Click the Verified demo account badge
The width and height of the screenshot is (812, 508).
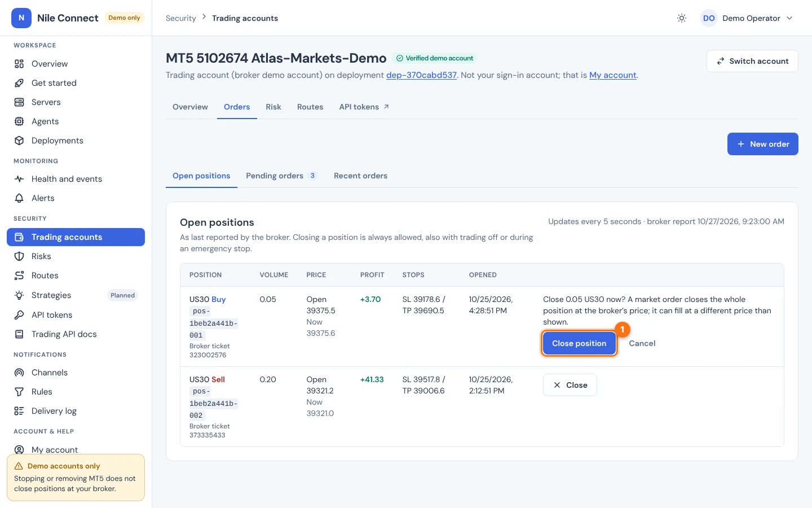click(434, 58)
